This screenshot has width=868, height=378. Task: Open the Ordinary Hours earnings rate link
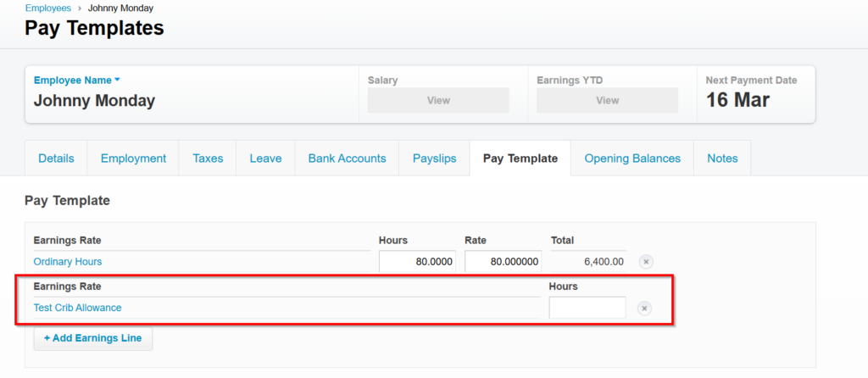click(68, 262)
